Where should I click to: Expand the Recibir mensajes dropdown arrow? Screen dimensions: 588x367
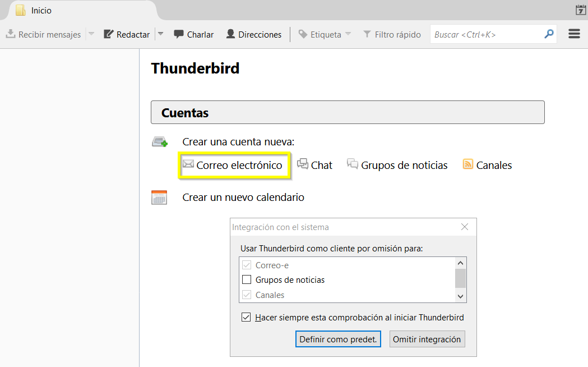tap(91, 34)
